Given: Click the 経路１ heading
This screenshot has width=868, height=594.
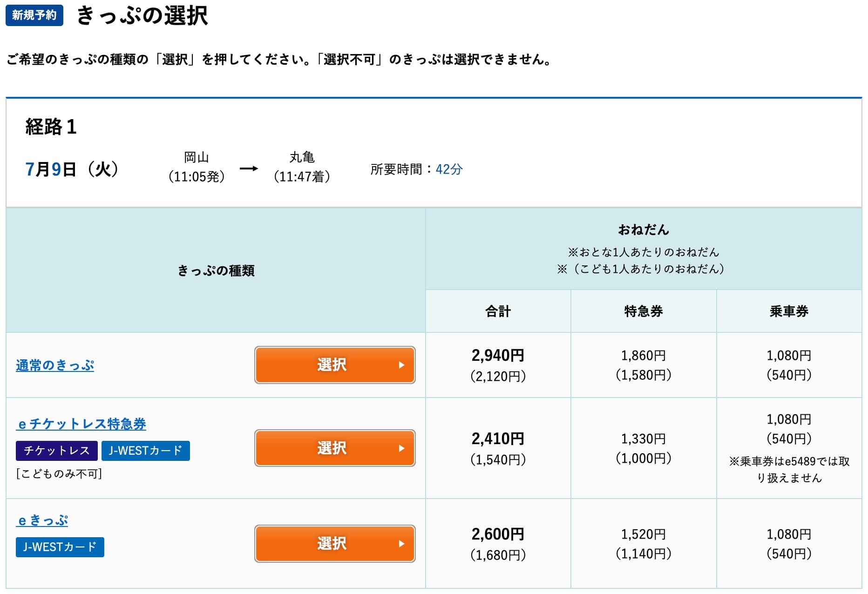Looking at the screenshot, I should pos(51,127).
